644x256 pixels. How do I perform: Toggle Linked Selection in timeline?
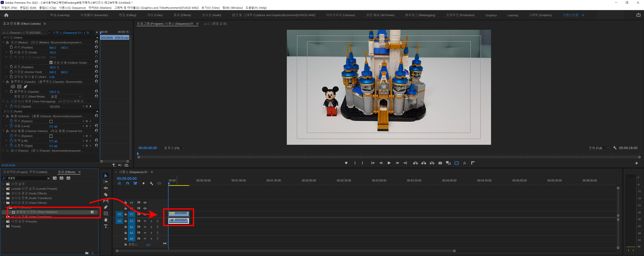135,184
